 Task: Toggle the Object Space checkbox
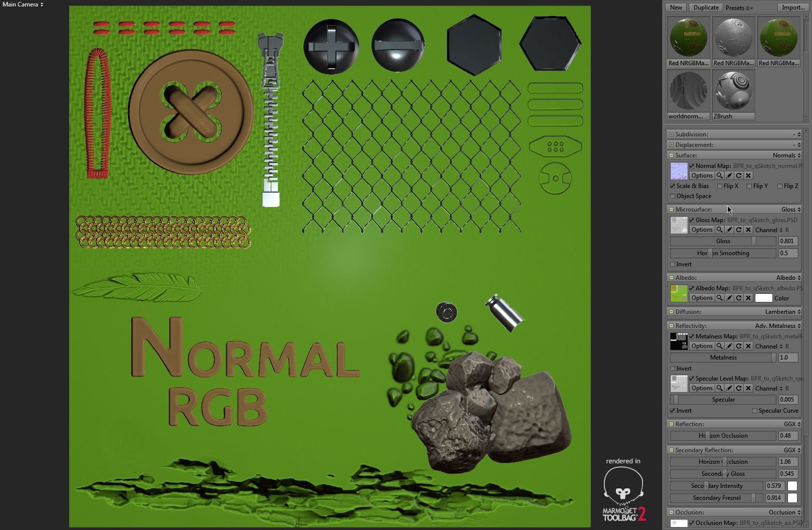[672, 196]
